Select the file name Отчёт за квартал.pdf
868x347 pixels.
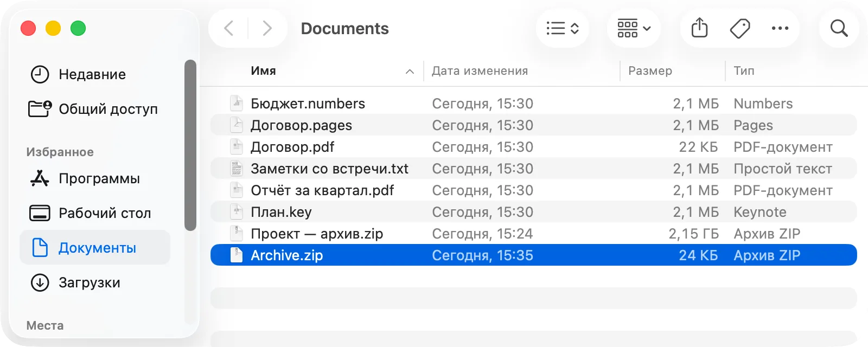(322, 190)
